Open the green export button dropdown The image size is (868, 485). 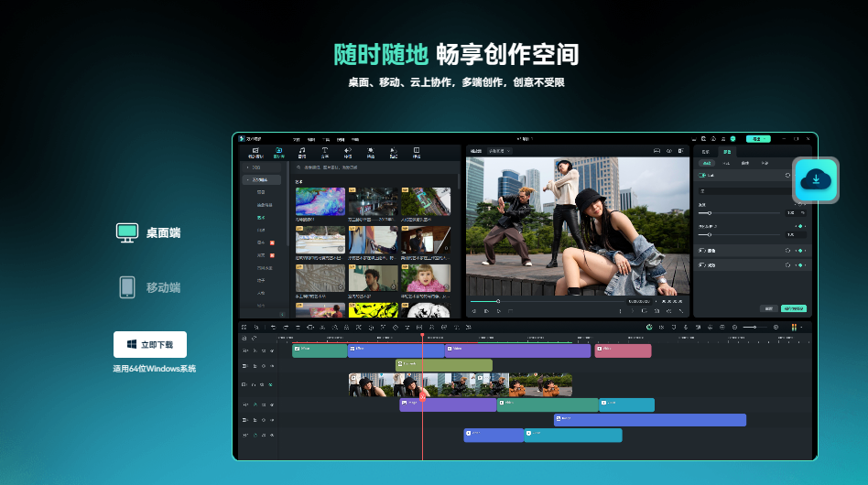click(758, 139)
